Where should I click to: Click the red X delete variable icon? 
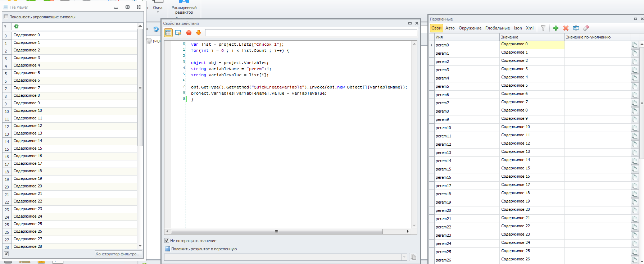pos(566,28)
